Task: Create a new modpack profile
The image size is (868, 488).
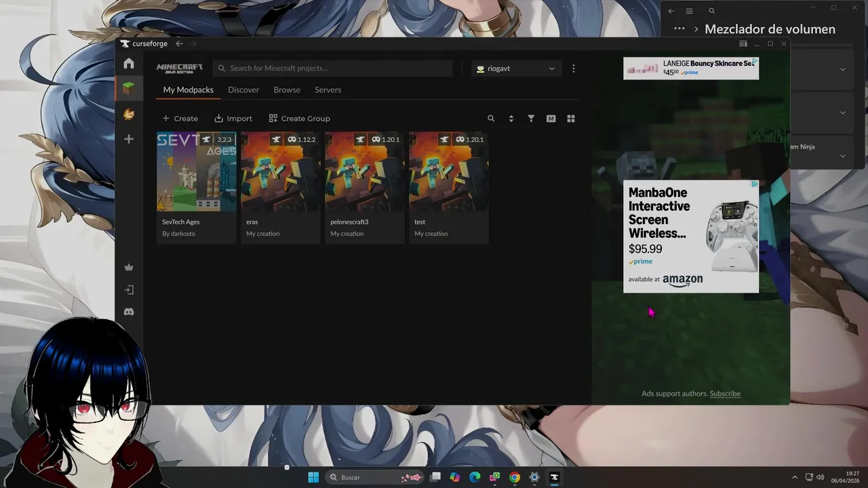Action: click(x=180, y=118)
